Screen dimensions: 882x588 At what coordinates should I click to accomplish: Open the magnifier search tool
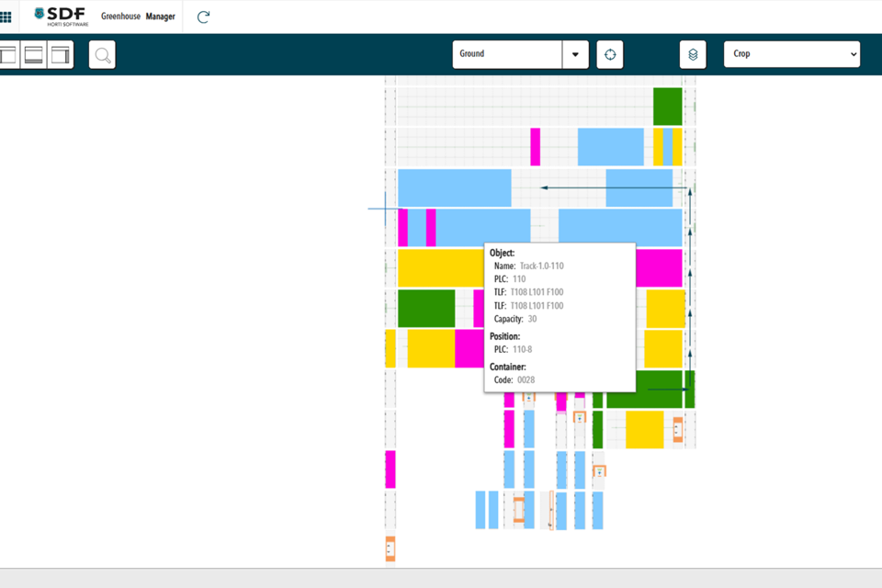103,55
